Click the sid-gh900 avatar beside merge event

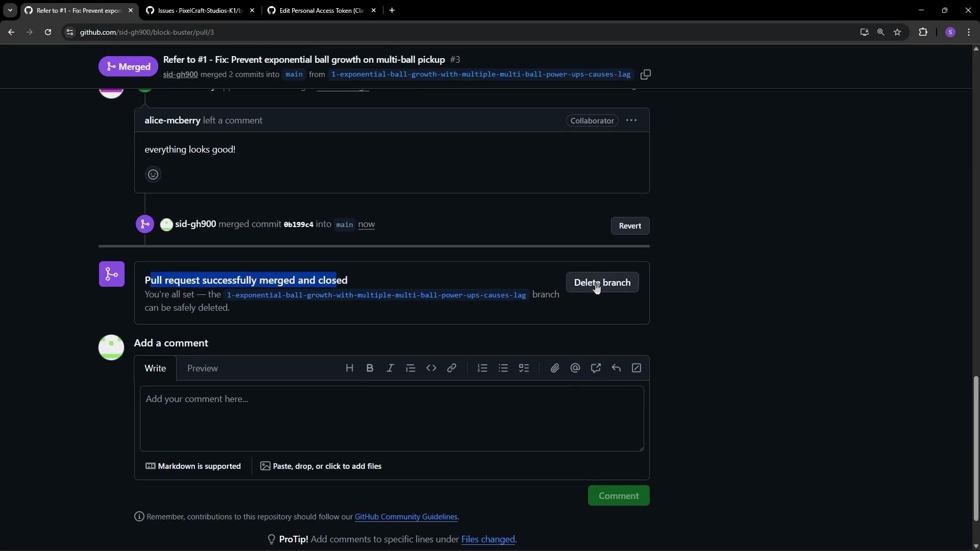click(x=166, y=225)
